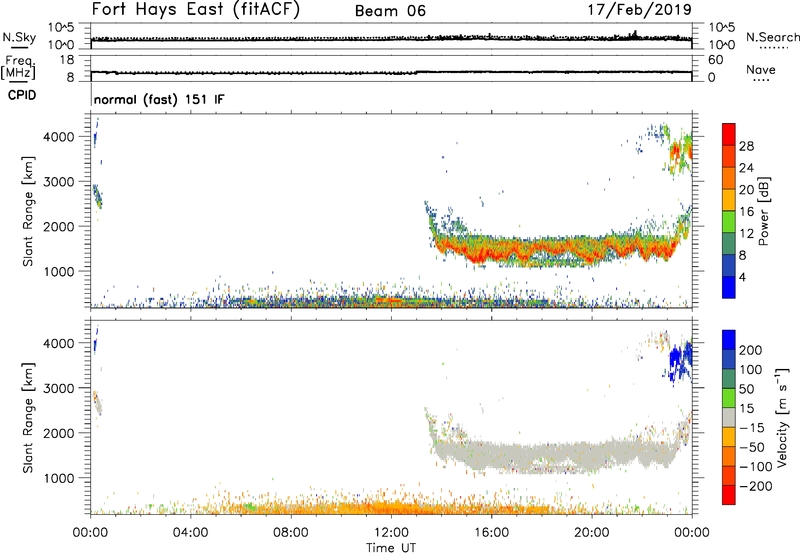Pick the bright blue bottom power colorbar segment
The height and width of the screenshot is (554, 800).
[729, 287]
